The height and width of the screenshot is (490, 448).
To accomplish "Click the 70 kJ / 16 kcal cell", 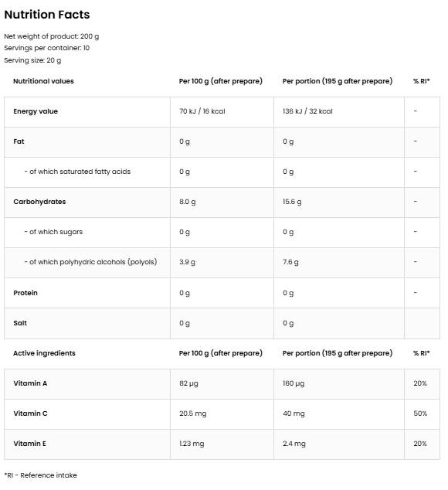I will click(x=202, y=111).
